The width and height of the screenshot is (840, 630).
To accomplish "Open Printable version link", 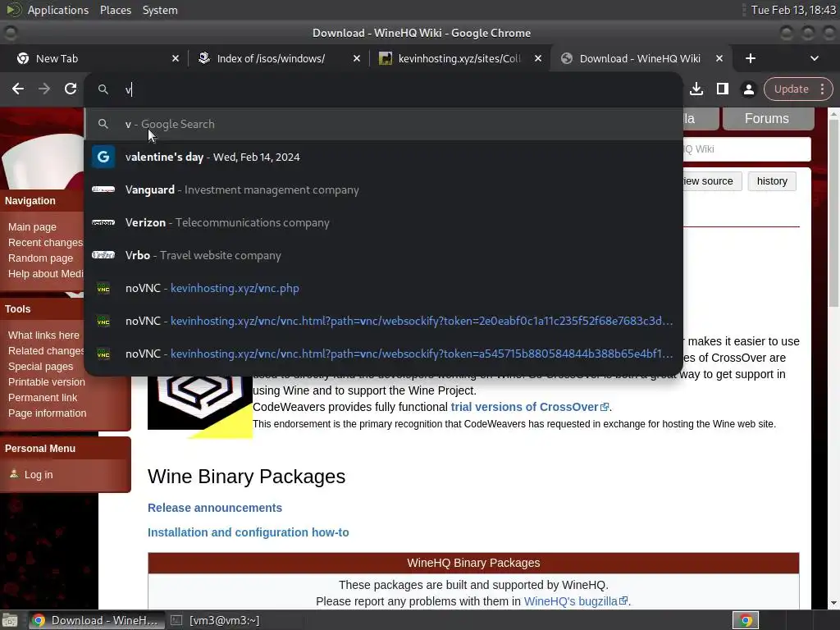I will tap(46, 382).
